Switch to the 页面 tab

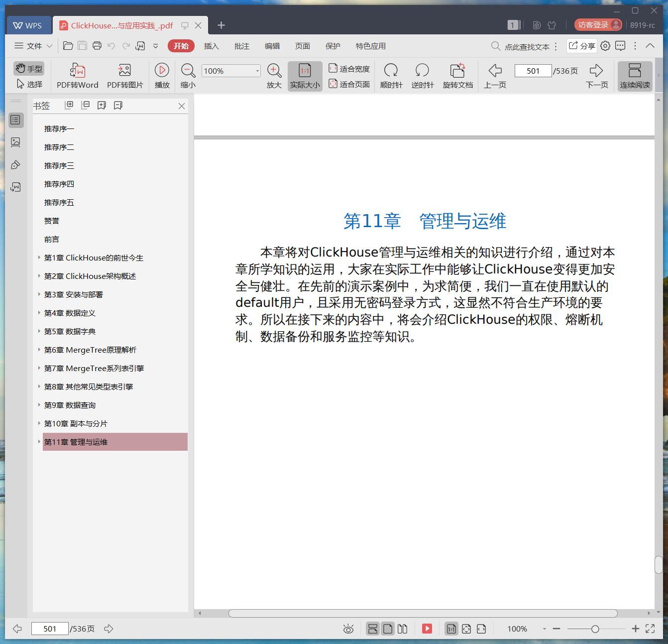pos(303,46)
